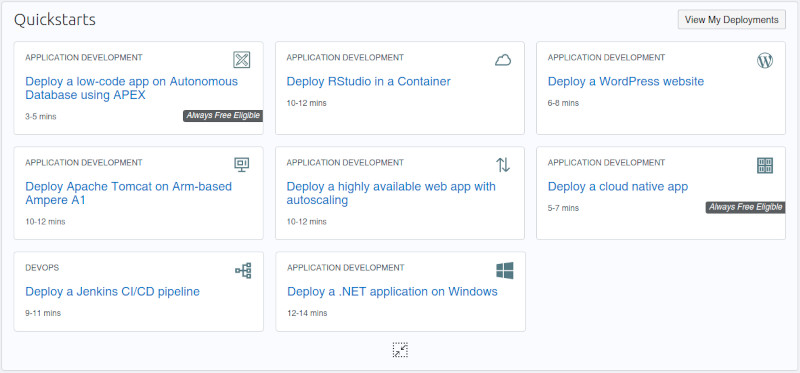Open Deploy Apache Tomcat on Arm-based Ampere A1

click(x=129, y=193)
